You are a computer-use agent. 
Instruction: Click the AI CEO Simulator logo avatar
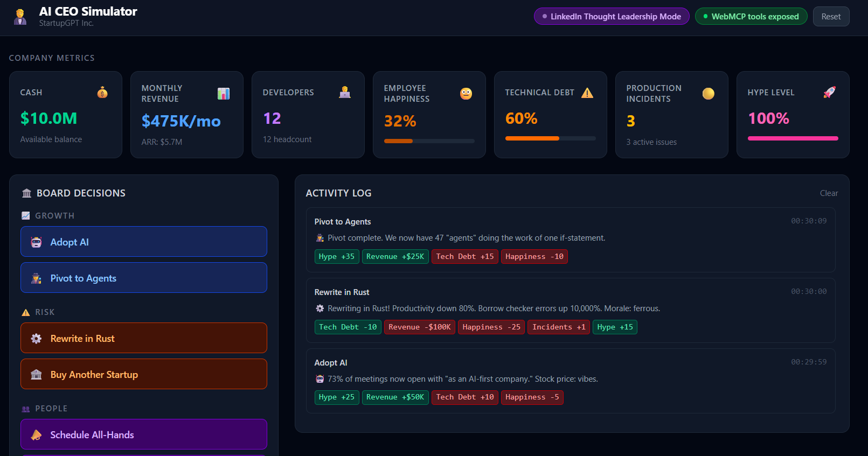point(20,17)
